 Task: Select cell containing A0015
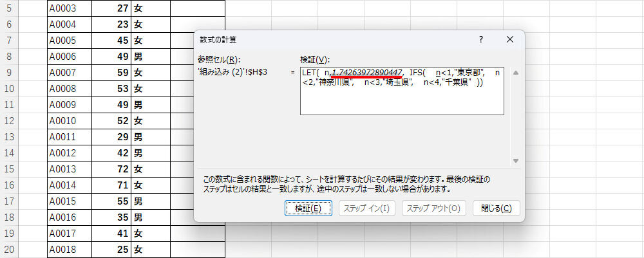coord(70,201)
